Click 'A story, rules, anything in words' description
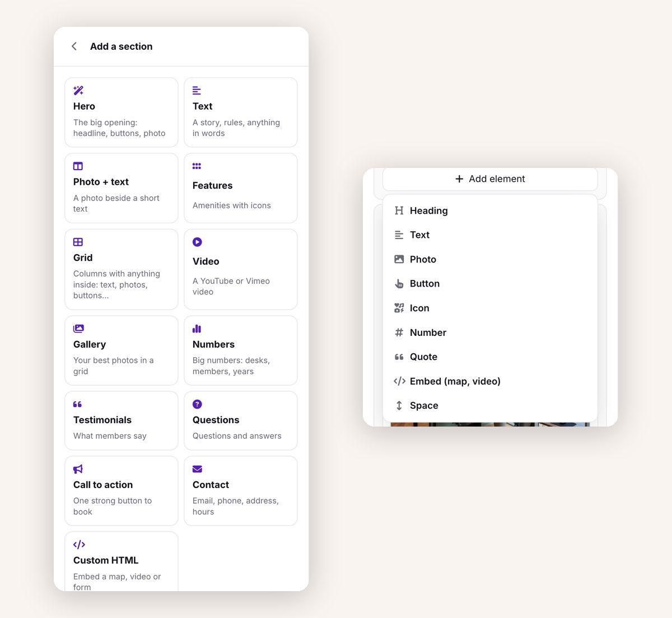 (x=236, y=128)
